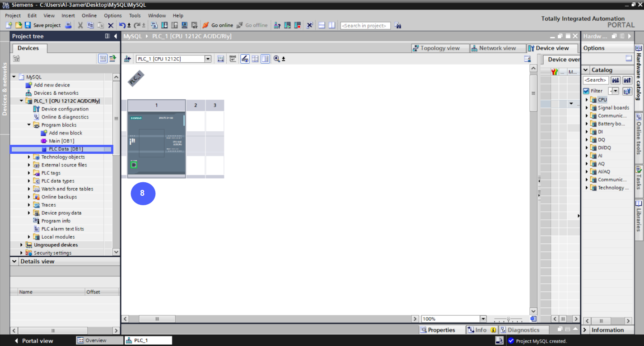Open PLC_1 device selection dropdown
Image resolution: width=644 pixels, height=346 pixels.
[208, 59]
